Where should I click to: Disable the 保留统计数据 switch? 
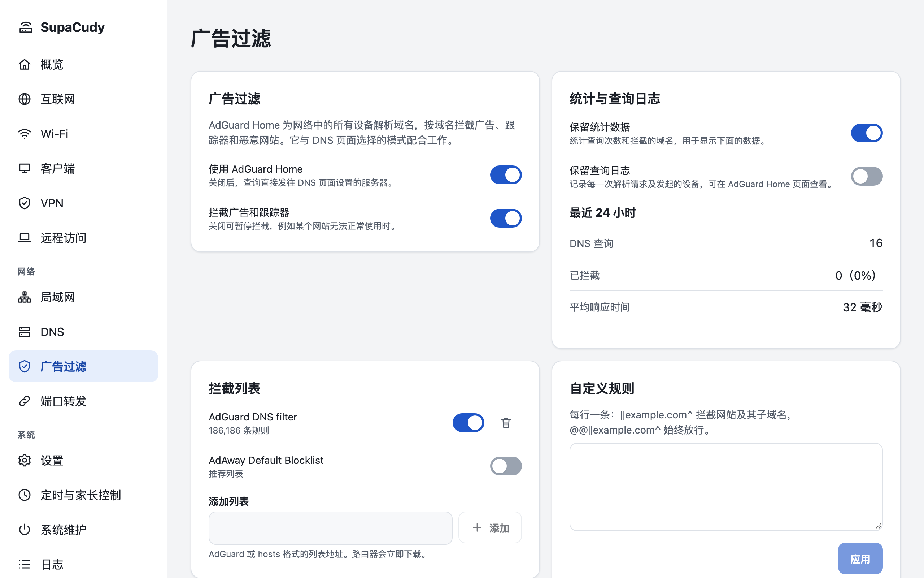(x=867, y=133)
